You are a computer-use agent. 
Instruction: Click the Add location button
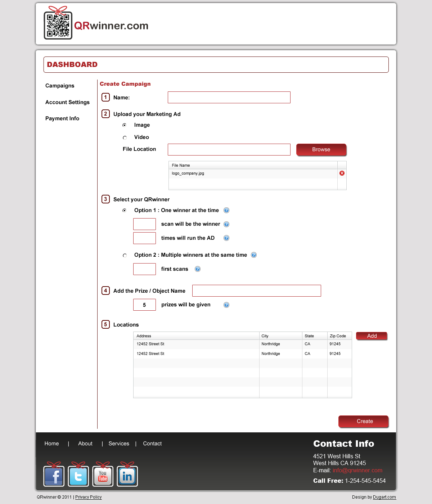[372, 336]
